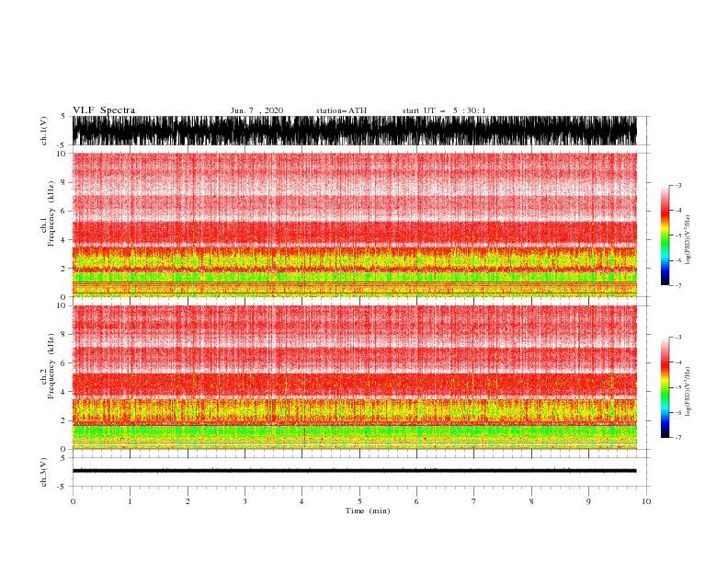Click the lower 'log(PSD)(V²/Hz)' colorbar label
Screen dimensions: 728x563
tap(688, 392)
